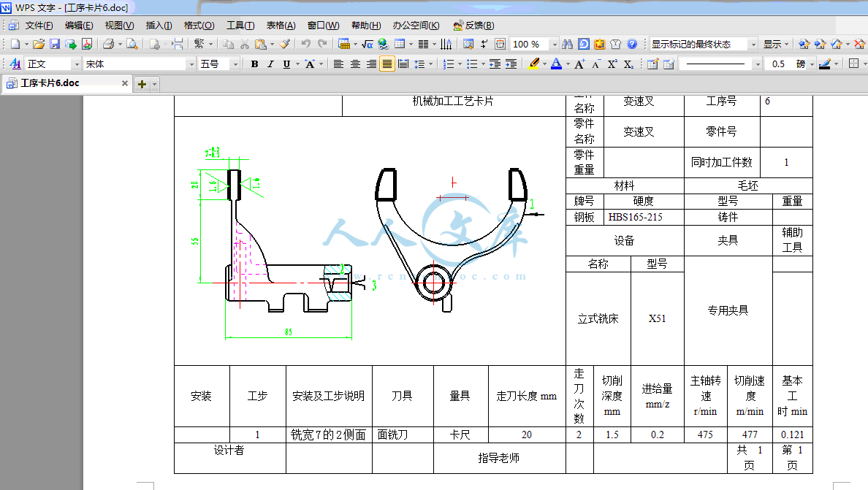The width and height of the screenshot is (868, 490).
Task: Insert a hyperlink with the globe icon
Action: click(383, 45)
